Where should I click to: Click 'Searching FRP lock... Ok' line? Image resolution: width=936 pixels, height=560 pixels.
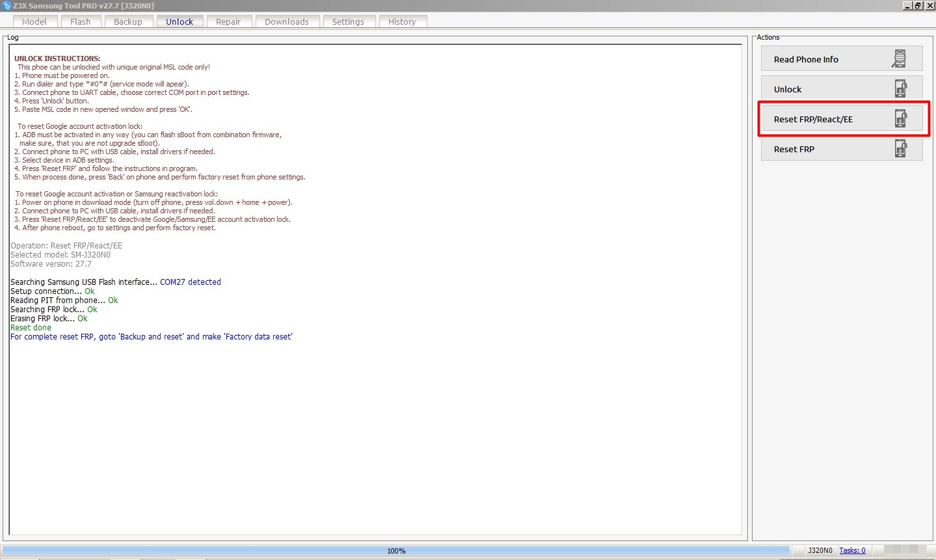[54, 310]
